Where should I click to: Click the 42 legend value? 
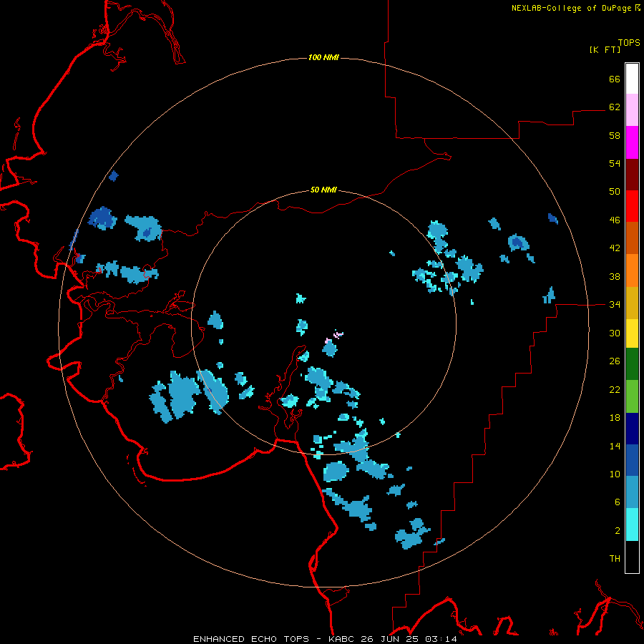[x=615, y=248]
